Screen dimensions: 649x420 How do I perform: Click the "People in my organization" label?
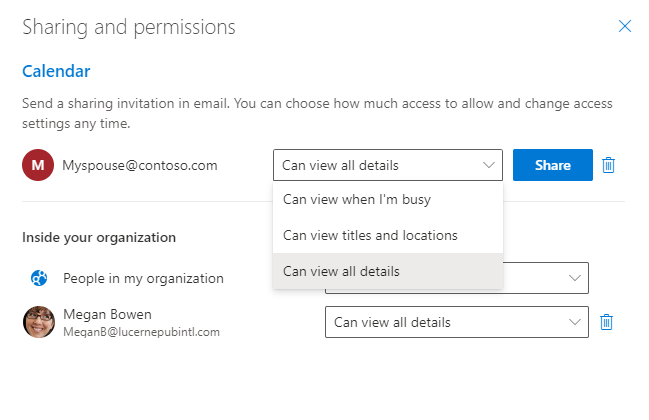(143, 278)
